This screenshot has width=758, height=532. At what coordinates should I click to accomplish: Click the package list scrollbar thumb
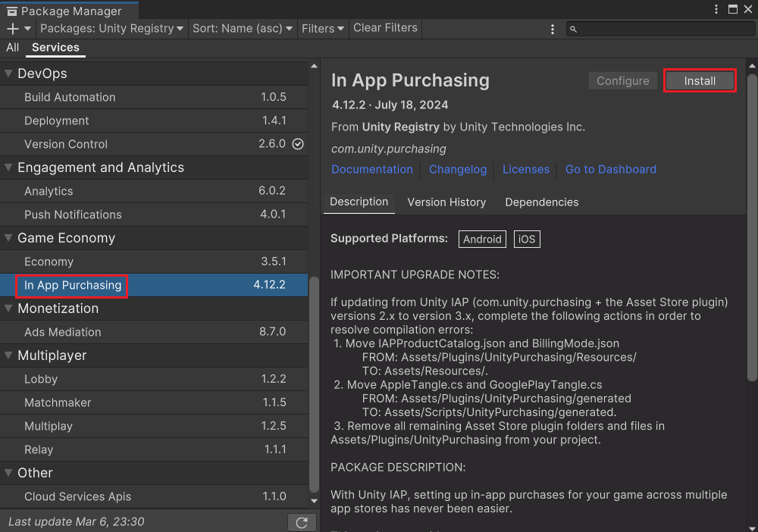[315, 384]
